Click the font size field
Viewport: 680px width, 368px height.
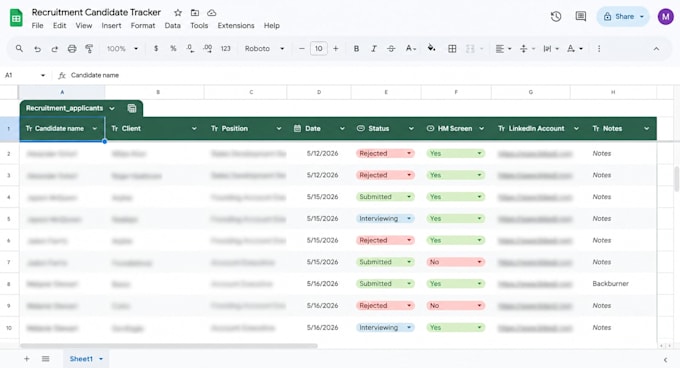(318, 49)
